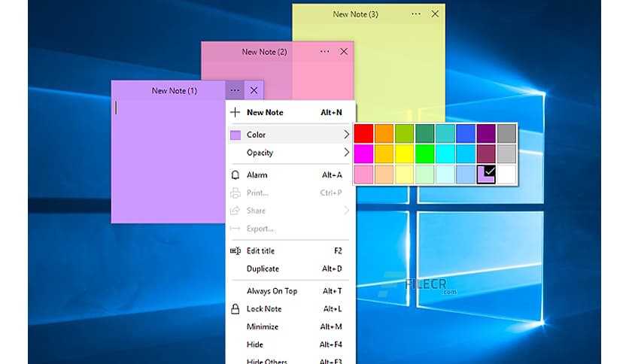
Task: Click inside the purple note's text area
Action: tap(168, 161)
